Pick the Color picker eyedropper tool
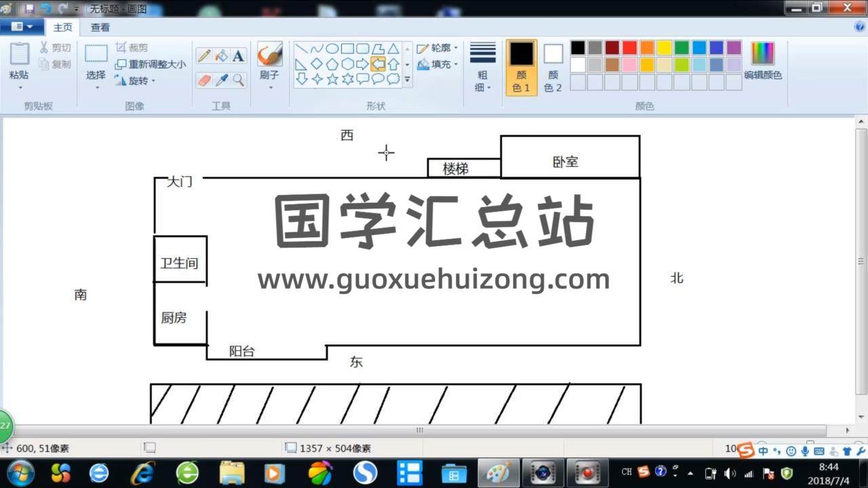The image size is (868, 488). pos(221,80)
